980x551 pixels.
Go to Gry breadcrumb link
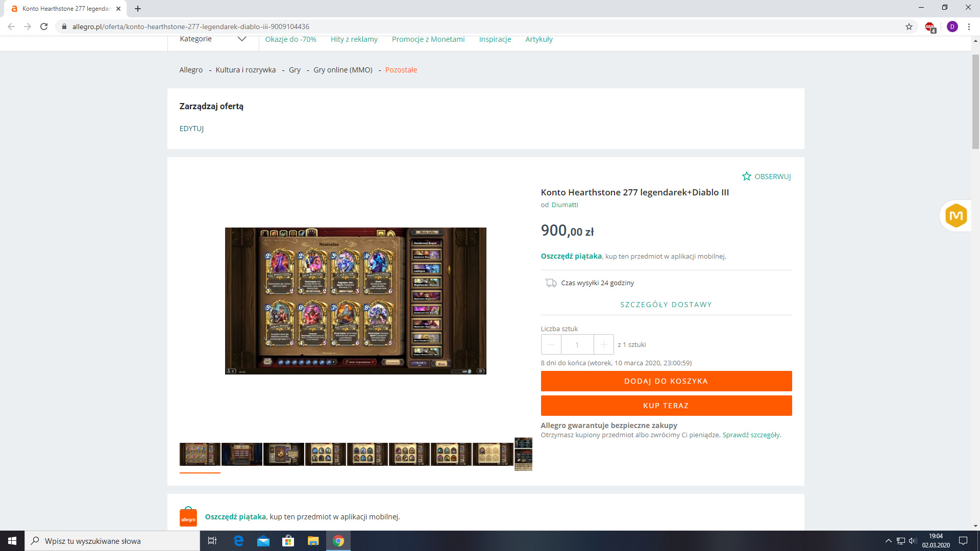coord(295,70)
